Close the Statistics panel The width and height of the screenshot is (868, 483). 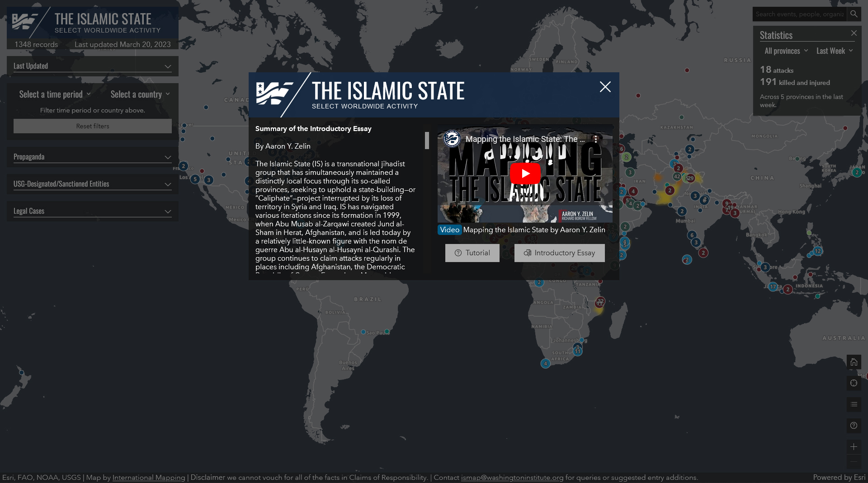(x=854, y=33)
